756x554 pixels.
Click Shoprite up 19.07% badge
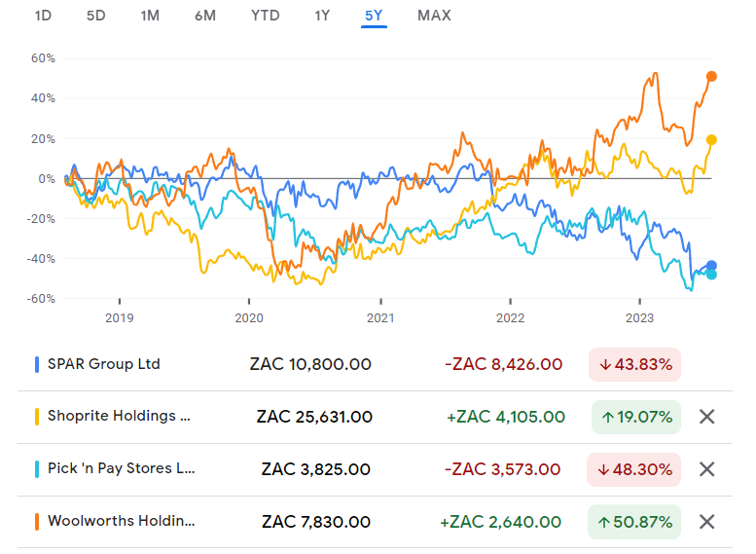636,417
